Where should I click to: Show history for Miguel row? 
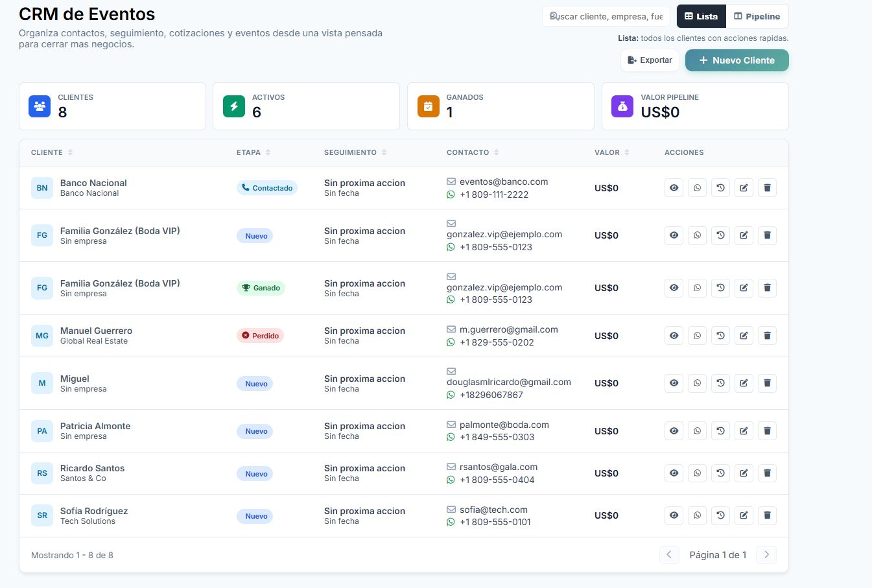[x=720, y=383]
